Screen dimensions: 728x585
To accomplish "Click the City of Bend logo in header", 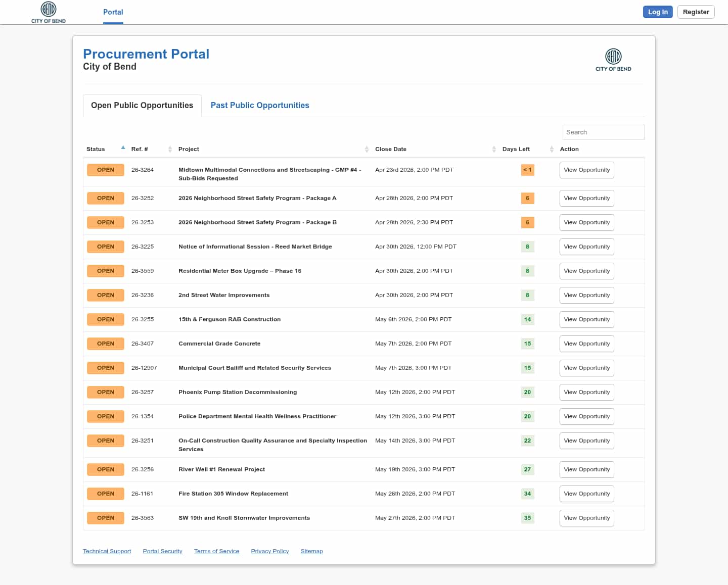I will click(x=49, y=12).
